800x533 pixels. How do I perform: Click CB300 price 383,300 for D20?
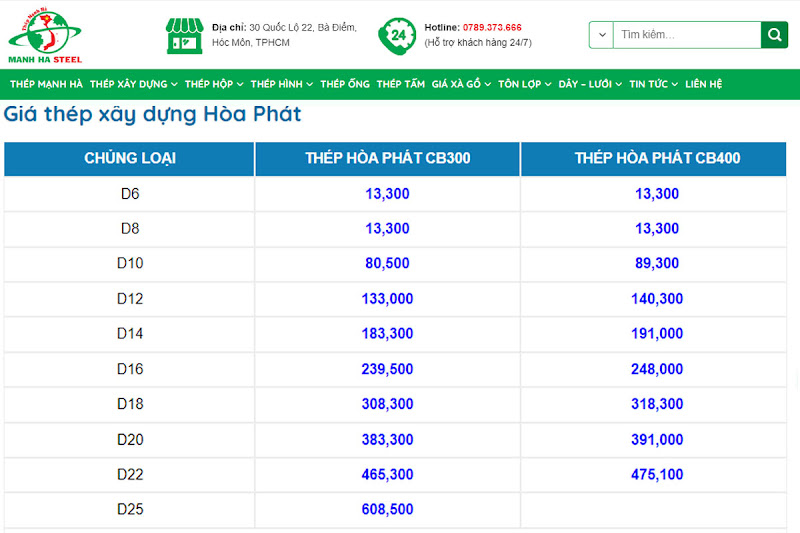pyautogui.click(x=387, y=440)
